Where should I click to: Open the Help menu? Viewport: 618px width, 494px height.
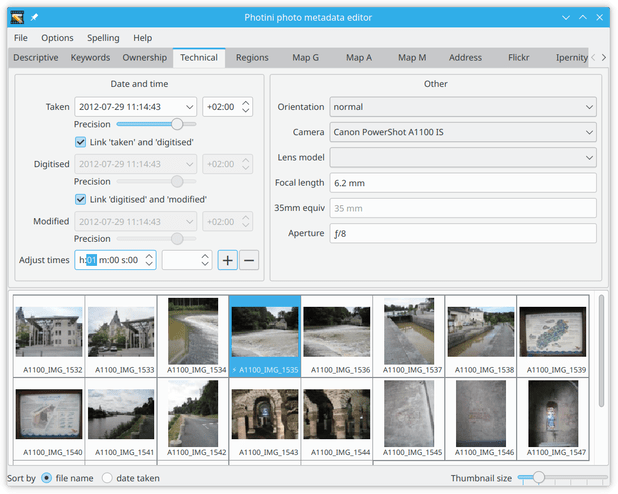click(143, 38)
